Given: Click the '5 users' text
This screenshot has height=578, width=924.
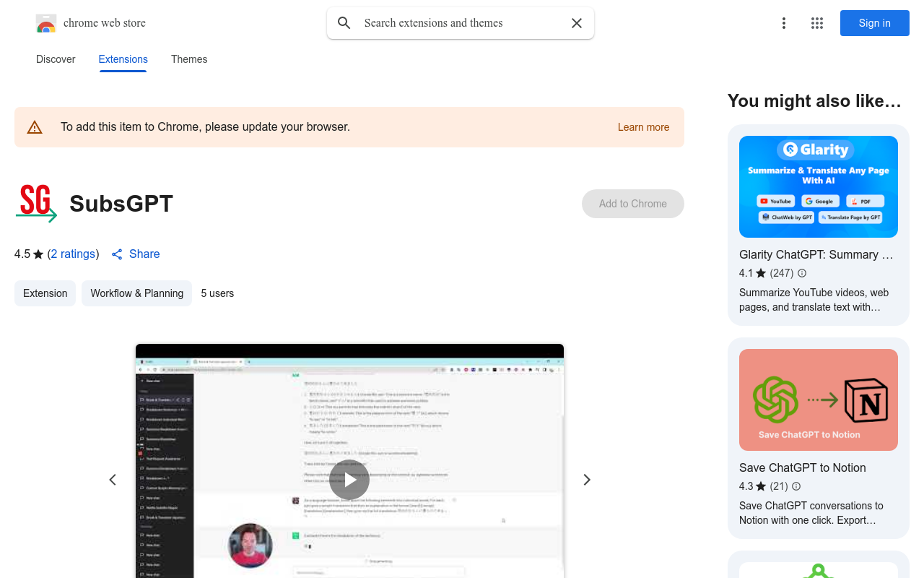Looking at the screenshot, I should (x=217, y=293).
